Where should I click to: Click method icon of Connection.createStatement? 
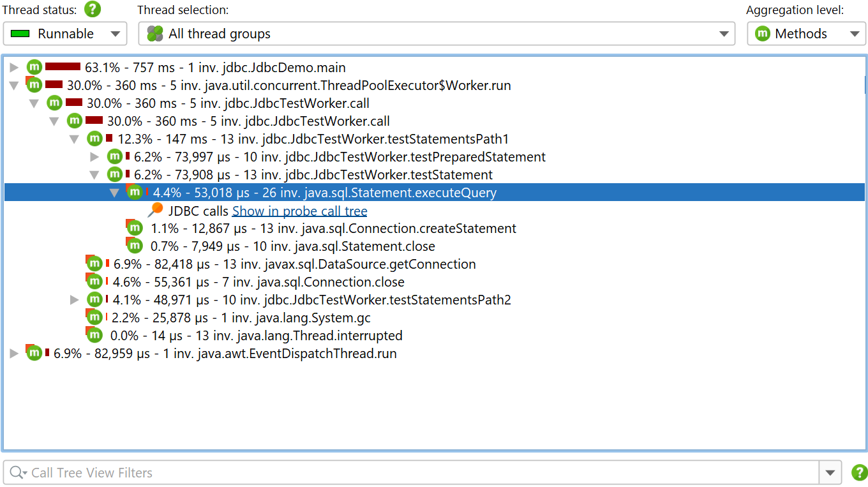pos(134,228)
